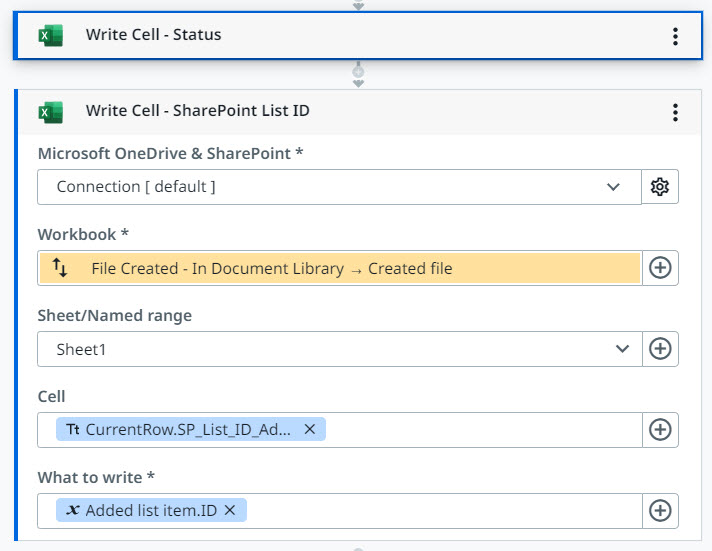This screenshot has width=712, height=551.
Task: Expand the Sheet1 sheet dropdown
Action: (x=622, y=349)
